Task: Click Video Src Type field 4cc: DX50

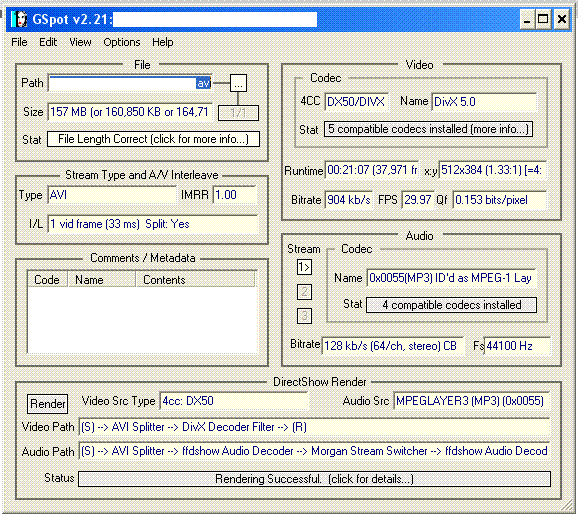Action: pos(234,401)
